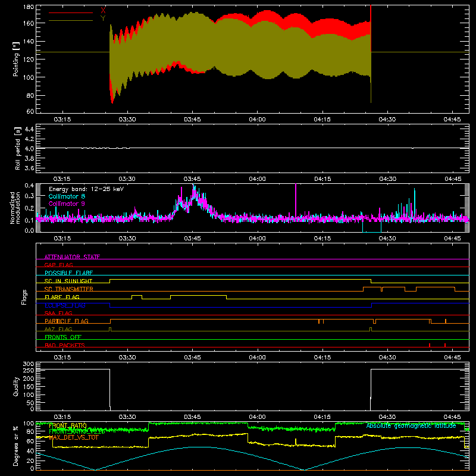Click the FLARE_FLAG label

[62, 297]
